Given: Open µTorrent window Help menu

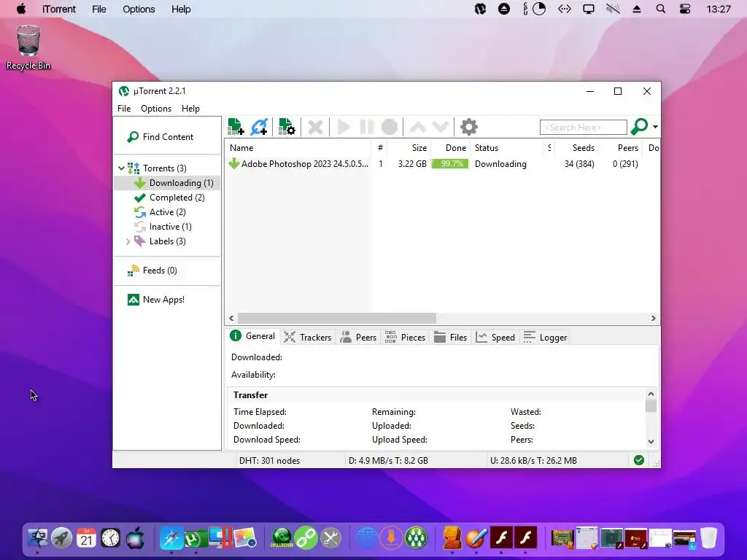Looking at the screenshot, I should [x=190, y=109].
